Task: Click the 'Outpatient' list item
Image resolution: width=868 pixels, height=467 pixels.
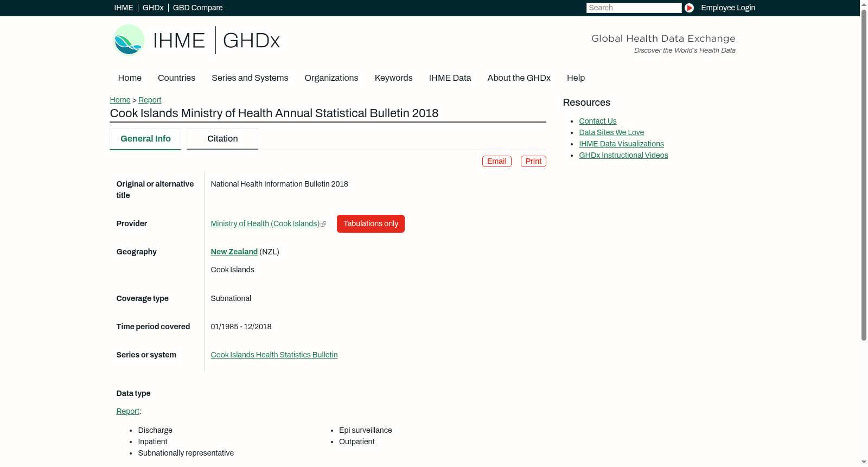Action: [356, 442]
